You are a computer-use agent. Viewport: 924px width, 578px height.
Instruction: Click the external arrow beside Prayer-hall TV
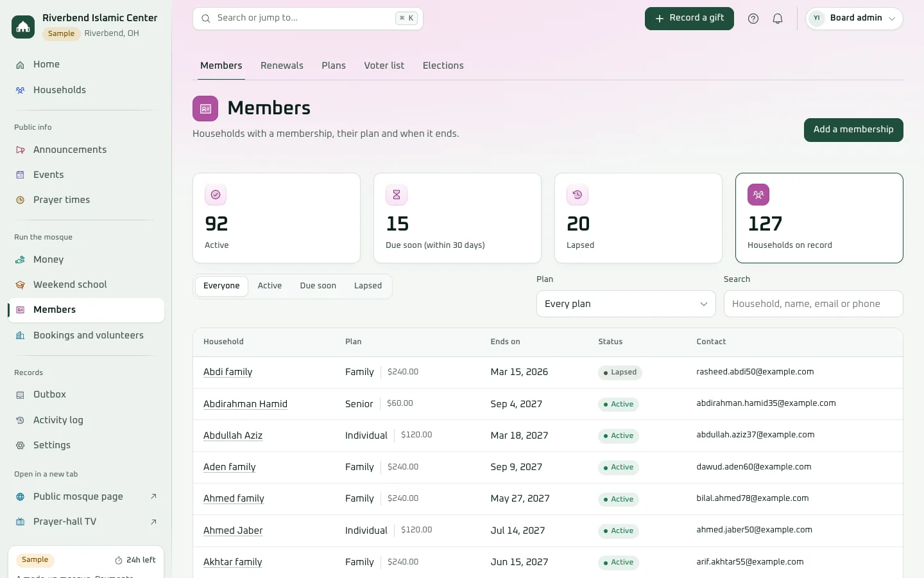pyautogui.click(x=153, y=521)
